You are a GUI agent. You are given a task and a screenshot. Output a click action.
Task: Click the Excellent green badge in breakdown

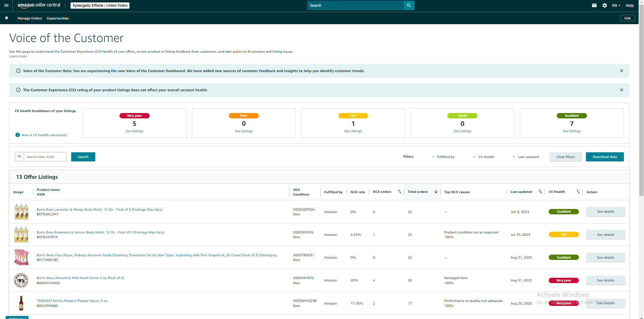click(572, 116)
